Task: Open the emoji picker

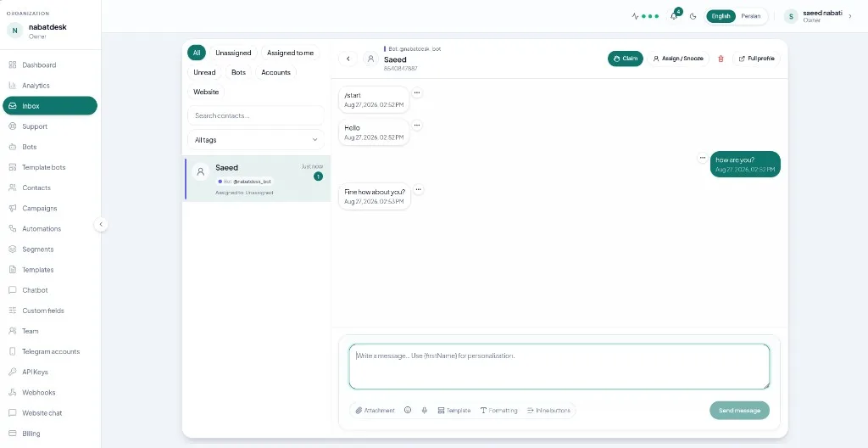Action: click(408, 411)
